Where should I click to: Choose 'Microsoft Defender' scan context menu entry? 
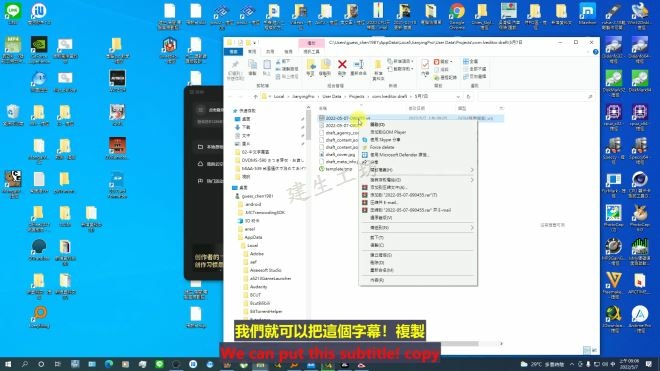[399, 155]
